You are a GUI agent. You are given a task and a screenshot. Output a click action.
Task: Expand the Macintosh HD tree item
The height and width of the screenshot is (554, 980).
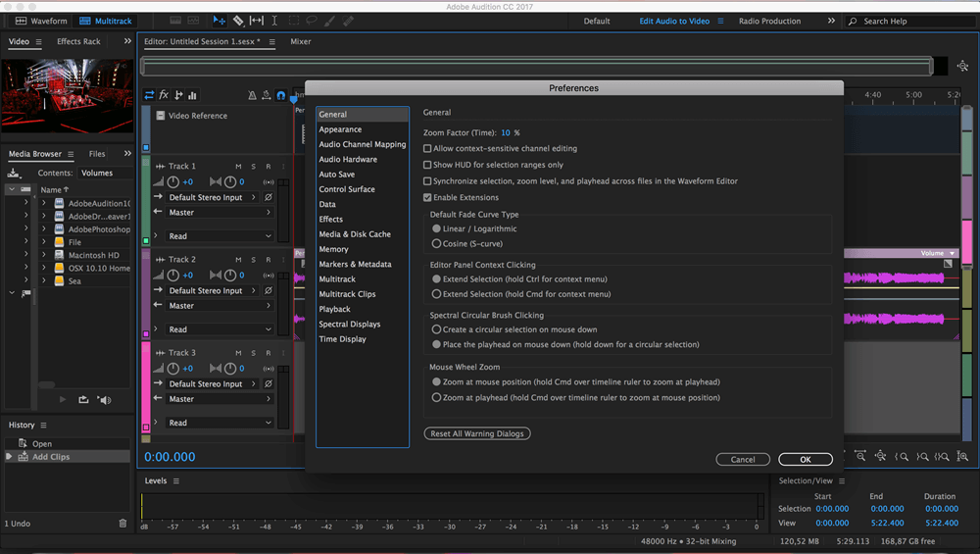coord(44,255)
